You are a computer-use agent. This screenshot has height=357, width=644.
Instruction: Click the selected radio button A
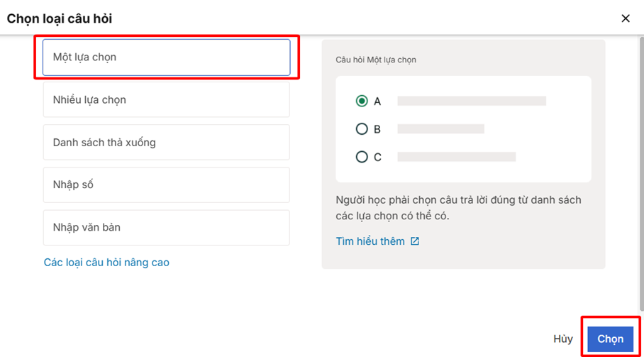click(362, 101)
